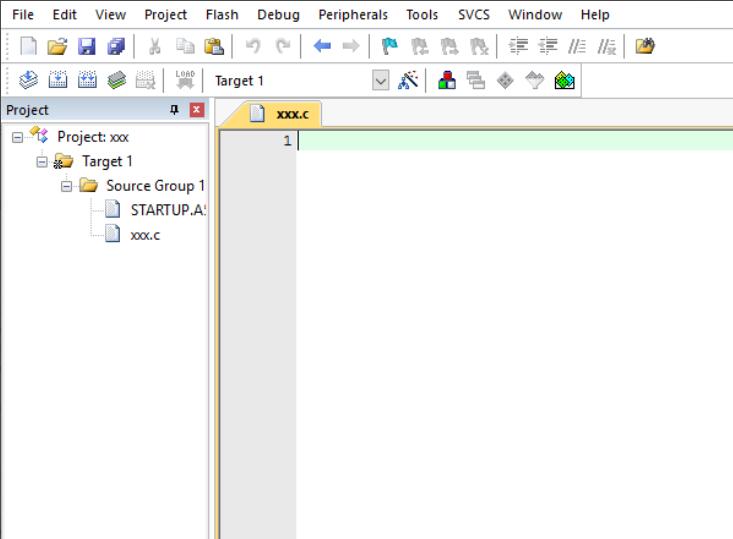
Task: Collapse the Project: xxx tree node
Action: click(x=18, y=137)
